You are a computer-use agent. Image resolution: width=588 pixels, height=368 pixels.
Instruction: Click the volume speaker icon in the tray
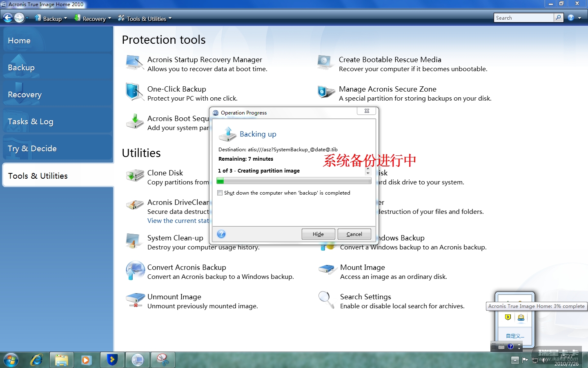coord(544,360)
